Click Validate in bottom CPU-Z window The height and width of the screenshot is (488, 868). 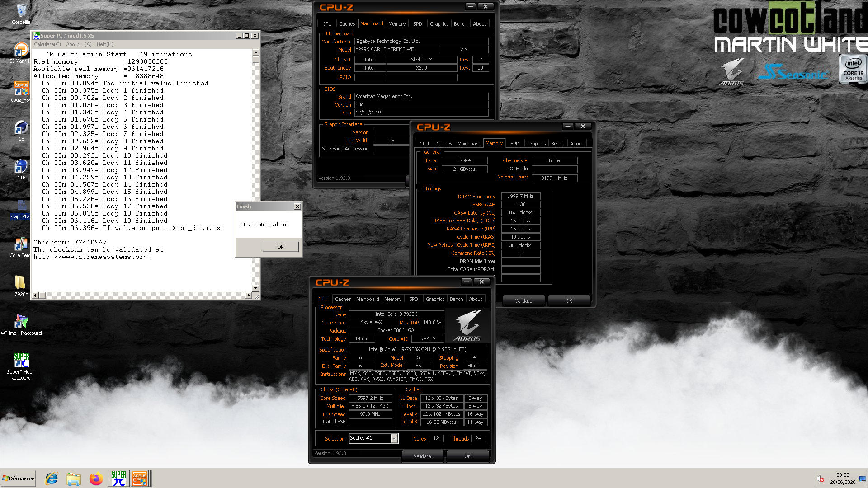[422, 456]
